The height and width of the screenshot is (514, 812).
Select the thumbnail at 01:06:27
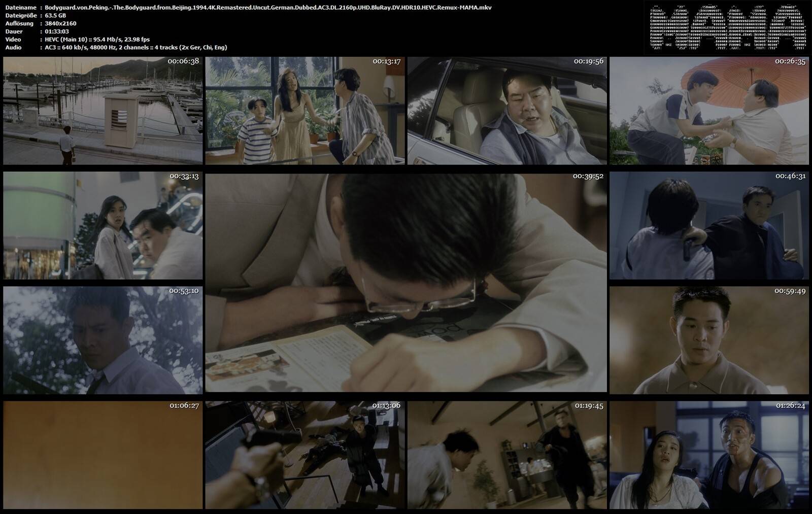[103, 455]
